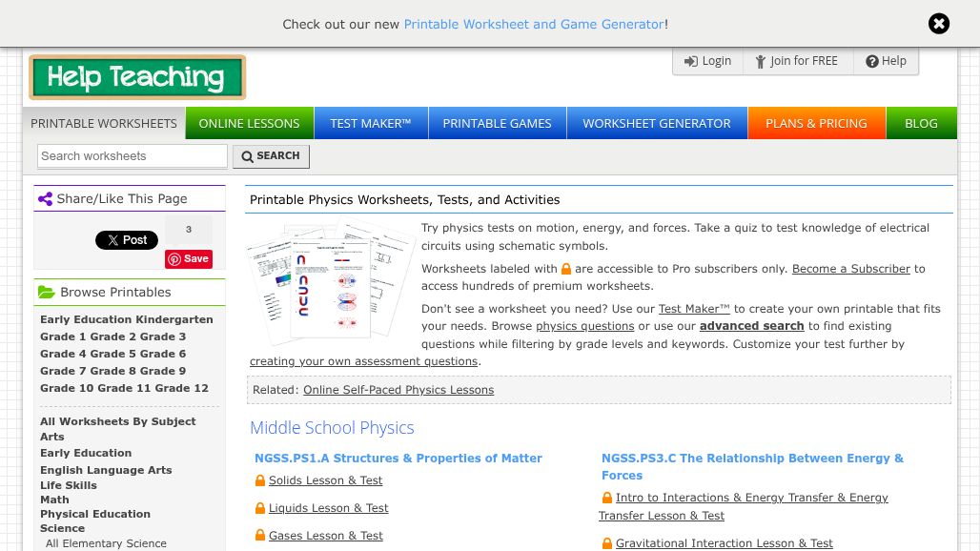This screenshot has width=980, height=551.
Task: Switch to the Online Lessons tab
Action: [x=249, y=123]
